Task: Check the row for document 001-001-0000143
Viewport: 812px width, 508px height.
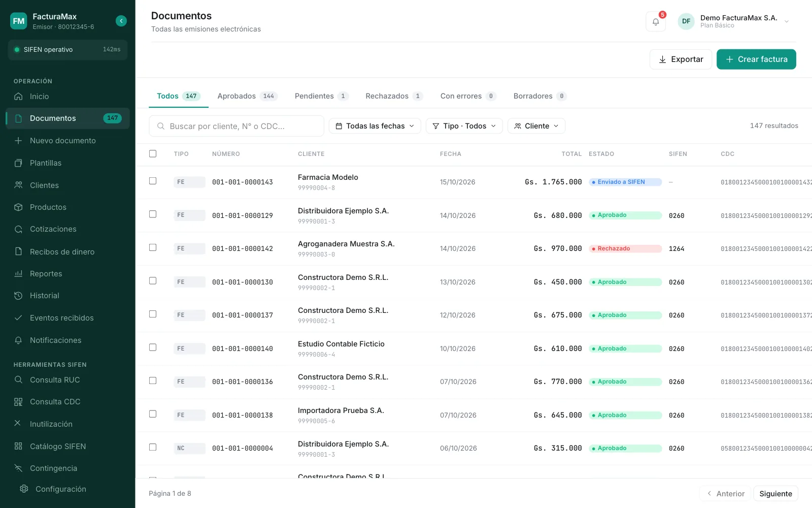Action: point(153,181)
